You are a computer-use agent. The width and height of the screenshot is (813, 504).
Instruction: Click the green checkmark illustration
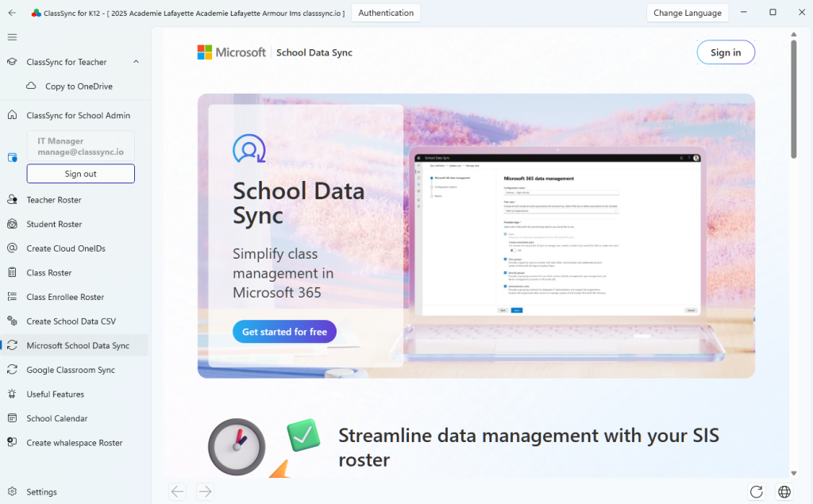(x=303, y=434)
